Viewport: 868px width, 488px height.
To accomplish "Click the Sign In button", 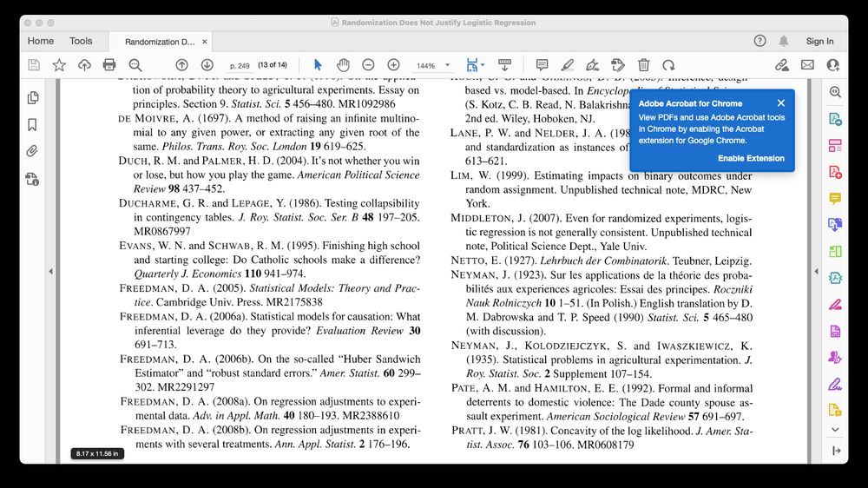I will click(x=820, y=41).
